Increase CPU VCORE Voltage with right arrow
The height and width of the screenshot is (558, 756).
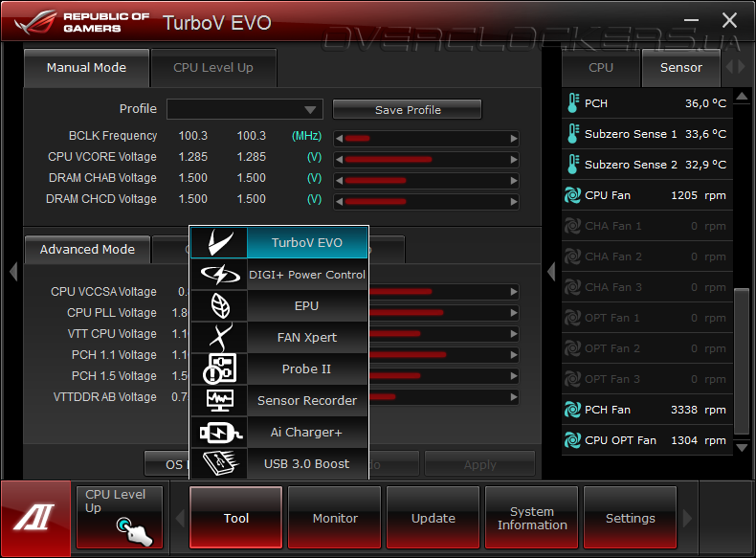click(514, 160)
